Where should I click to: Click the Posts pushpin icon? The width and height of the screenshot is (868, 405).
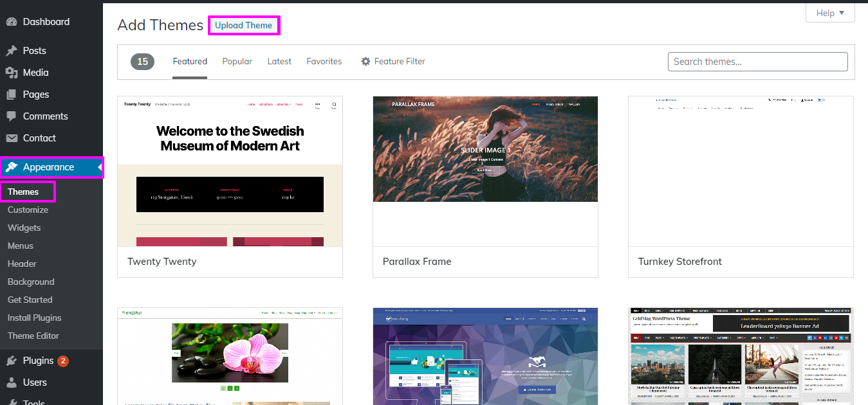[x=12, y=51]
